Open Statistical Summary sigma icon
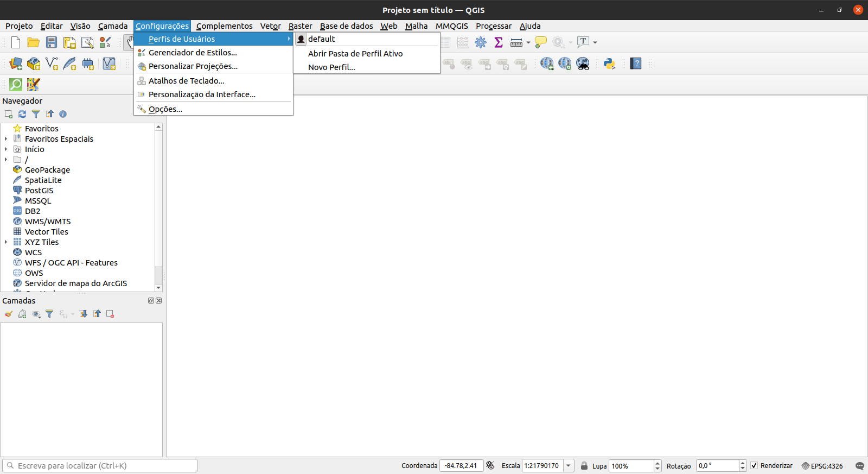This screenshot has width=868, height=474. [499, 42]
